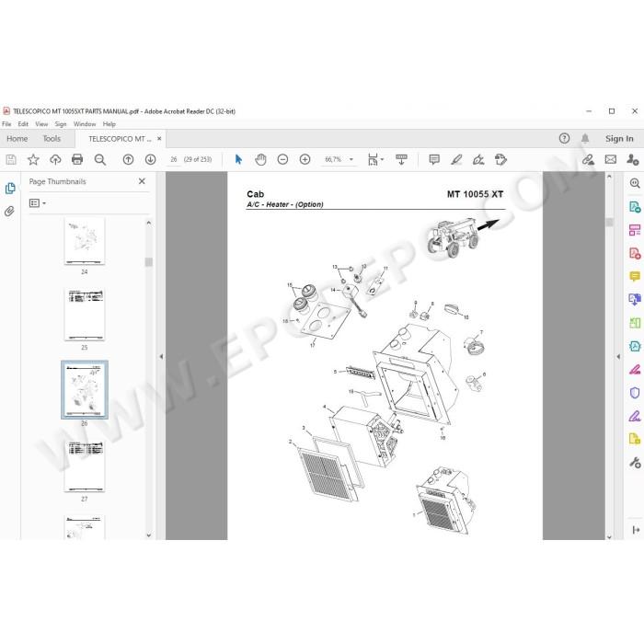The width and height of the screenshot is (644, 644).
Task: Open the Help question mark
Action: (564, 138)
